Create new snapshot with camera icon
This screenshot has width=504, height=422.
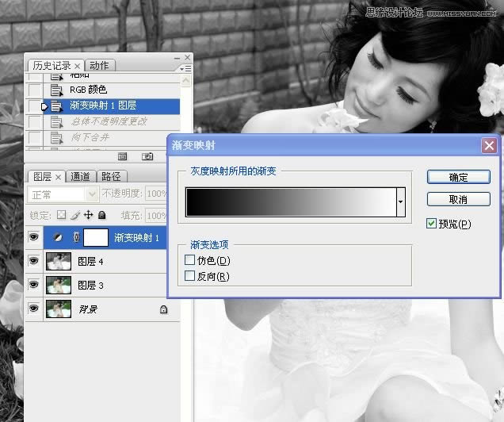pos(147,157)
